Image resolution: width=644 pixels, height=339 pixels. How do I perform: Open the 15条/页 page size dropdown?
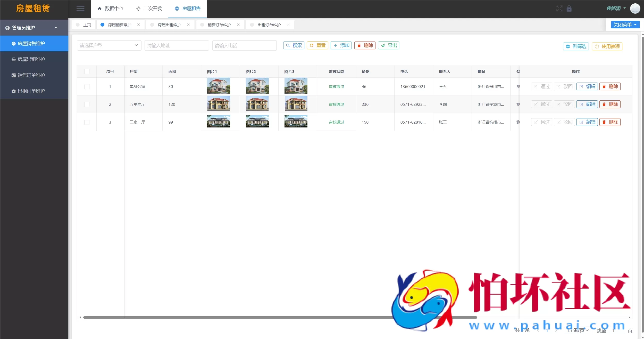point(577,330)
